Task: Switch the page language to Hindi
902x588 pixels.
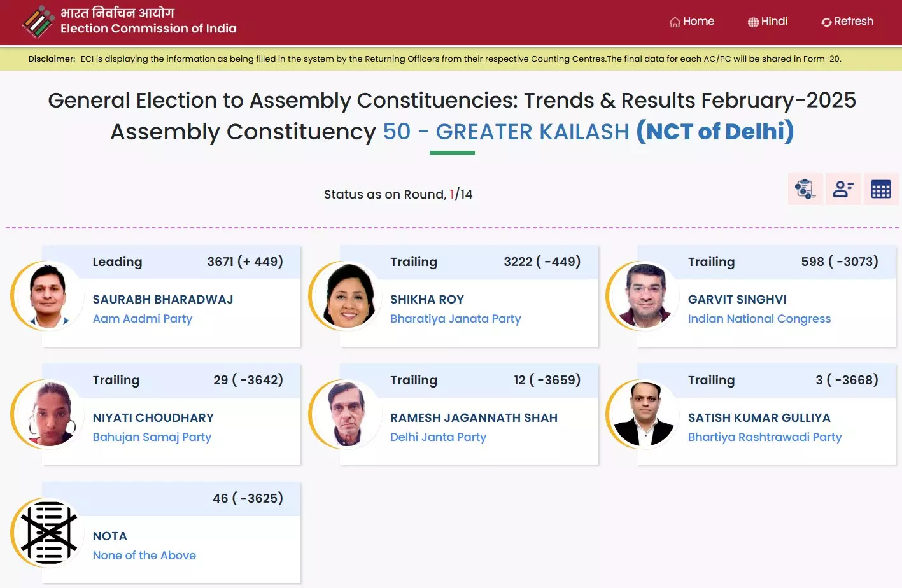Action: tap(768, 22)
